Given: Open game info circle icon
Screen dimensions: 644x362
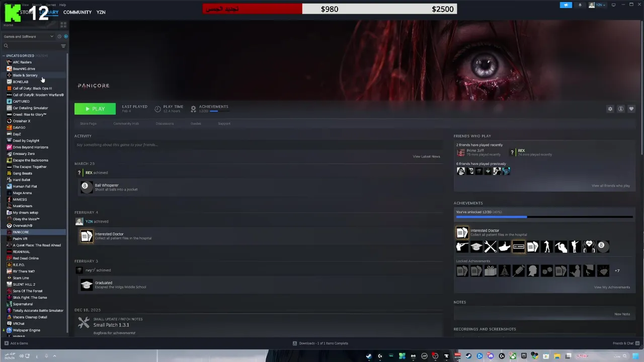Looking at the screenshot, I should coord(621,109).
